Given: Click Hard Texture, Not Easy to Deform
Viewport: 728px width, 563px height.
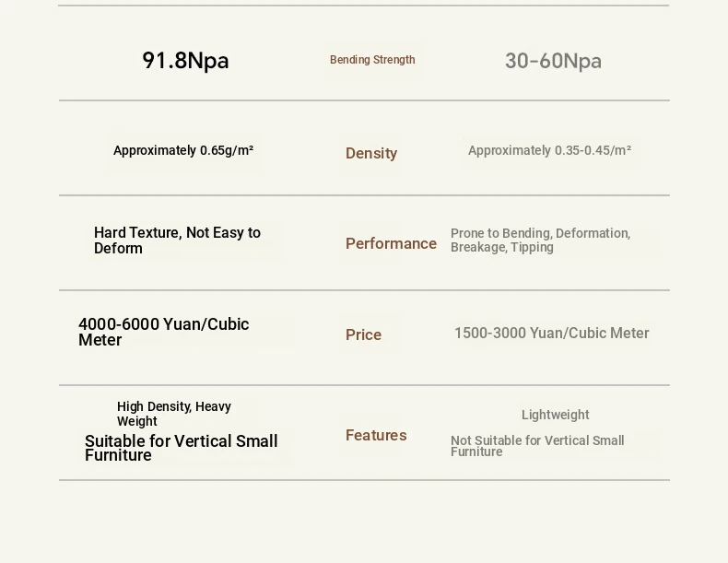Looking at the screenshot, I should tap(177, 240).
